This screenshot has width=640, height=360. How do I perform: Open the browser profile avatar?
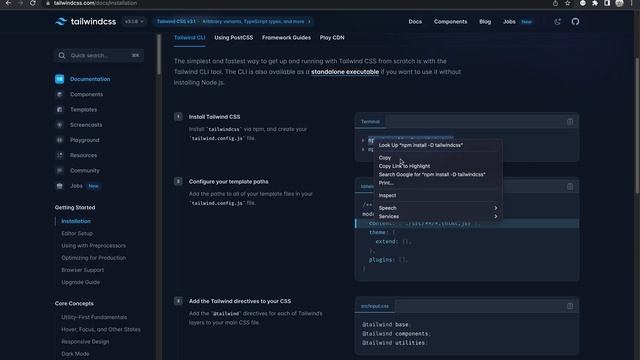pos(619,3)
